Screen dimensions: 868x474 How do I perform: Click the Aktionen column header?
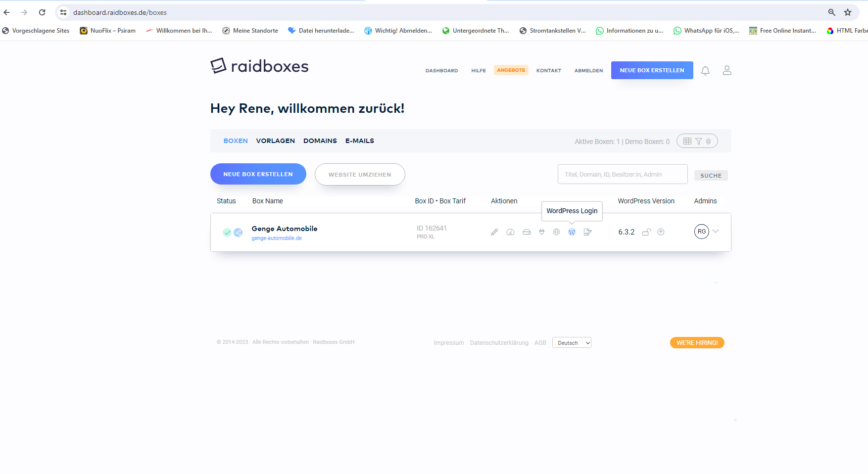(504, 201)
